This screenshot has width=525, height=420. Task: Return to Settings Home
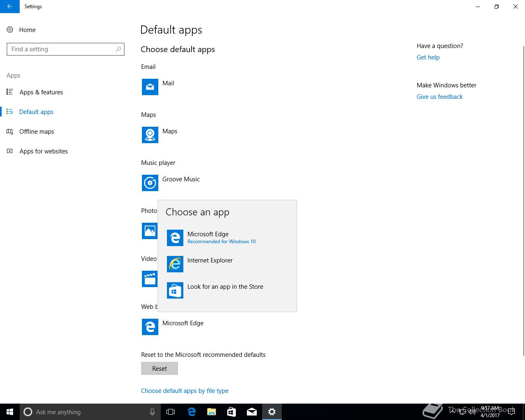click(x=27, y=30)
